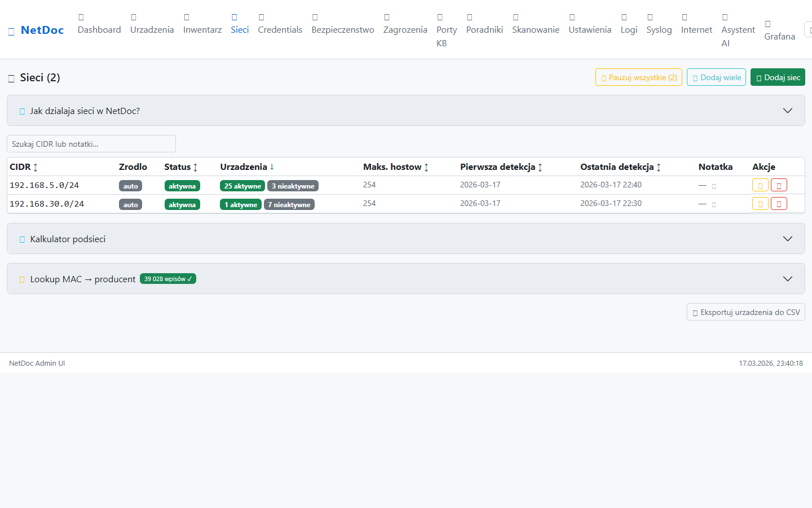Sort by Maks. hostow column header
The height and width of the screenshot is (508, 812).
click(x=395, y=167)
